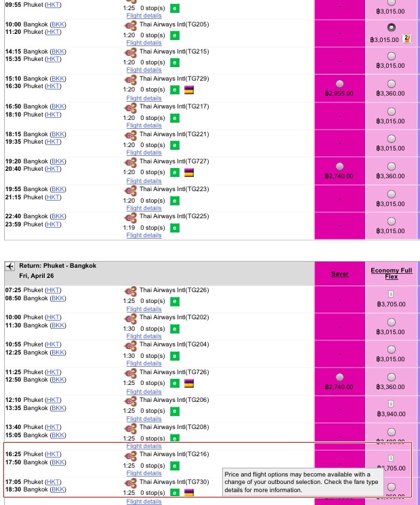The height and width of the screenshot is (505, 420).
Task: Choose the Saver ฿2,740.00 fare for return TG726
Action: coord(339,377)
